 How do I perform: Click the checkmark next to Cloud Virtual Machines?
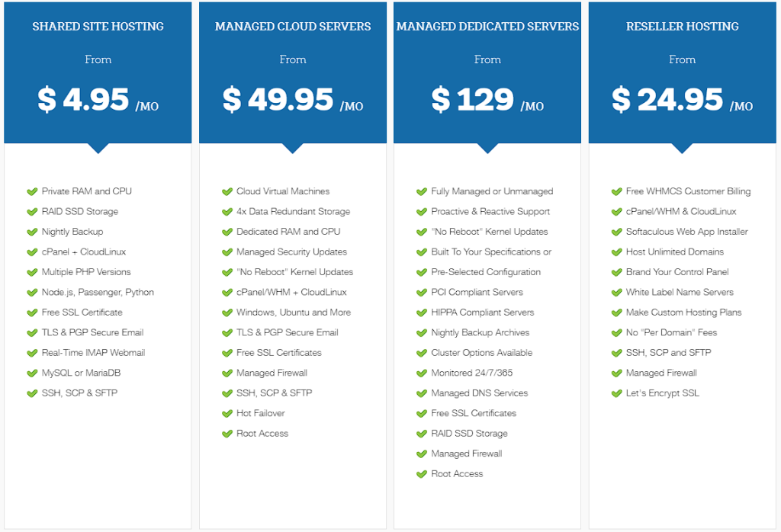(x=227, y=191)
